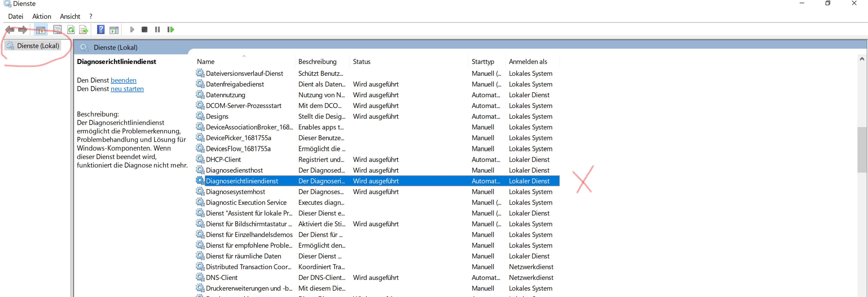The width and height of the screenshot is (868, 297).
Task: Open the Aktion menu
Action: point(42,16)
